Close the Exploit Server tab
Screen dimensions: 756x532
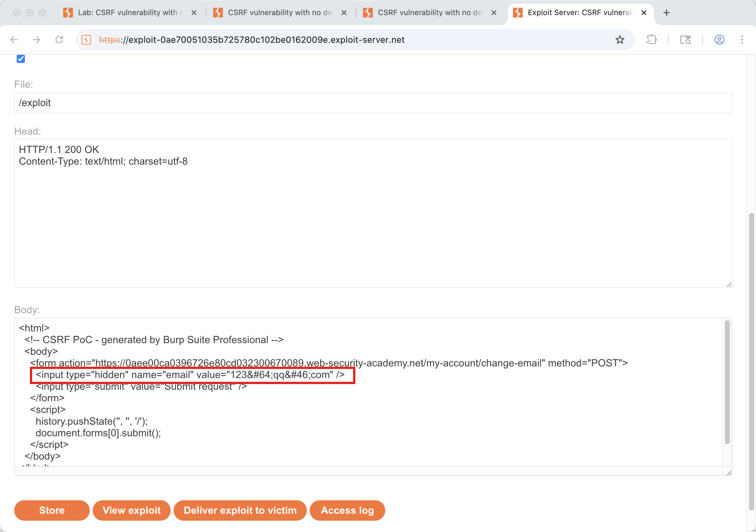(644, 13)
